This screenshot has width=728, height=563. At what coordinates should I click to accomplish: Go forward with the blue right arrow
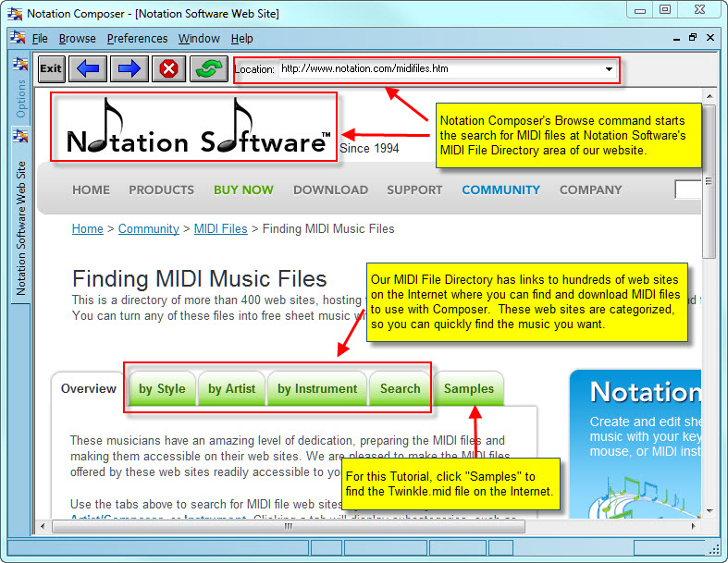[x=129, y=68]
